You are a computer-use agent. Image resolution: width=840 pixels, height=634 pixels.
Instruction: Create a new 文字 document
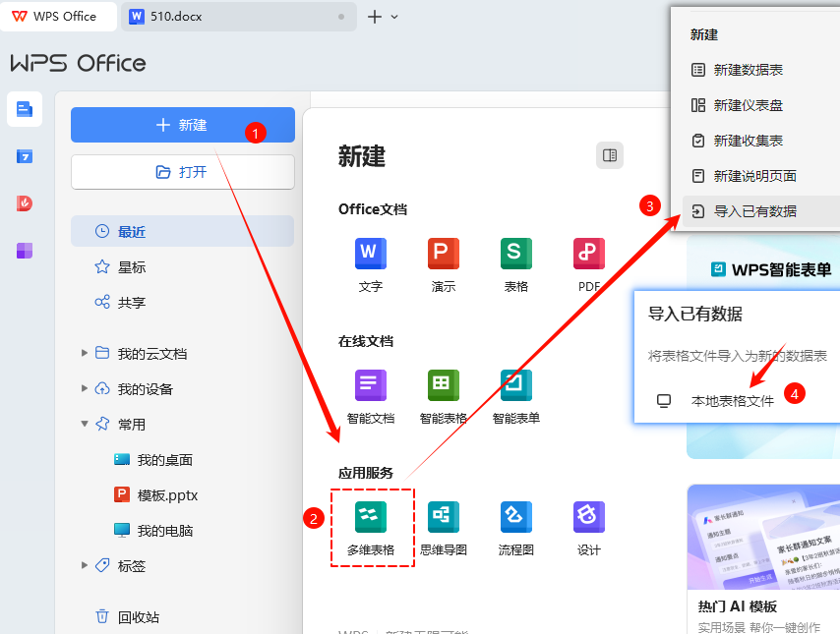tap(371, 265)
